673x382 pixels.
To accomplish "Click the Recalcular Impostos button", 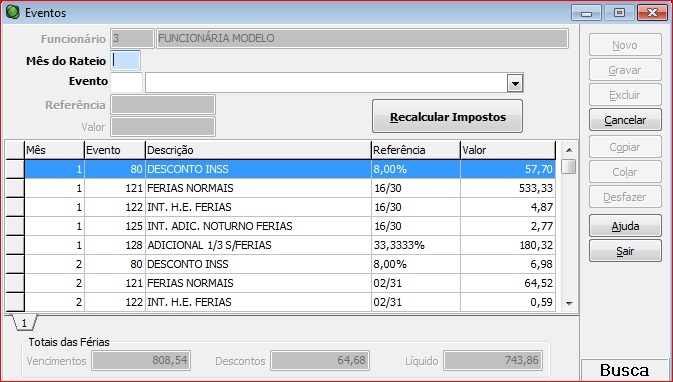I will click(x=447, y=117).
